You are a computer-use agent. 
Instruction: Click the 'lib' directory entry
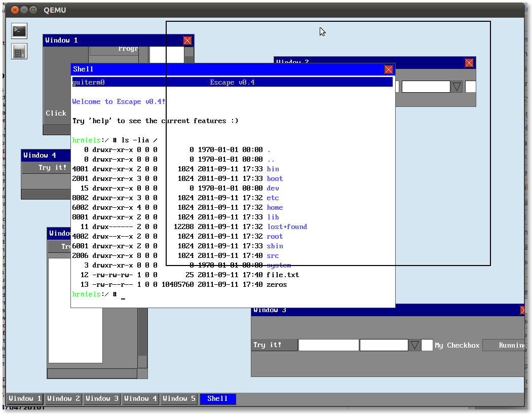pyautogui.click(x=273, y=217)
